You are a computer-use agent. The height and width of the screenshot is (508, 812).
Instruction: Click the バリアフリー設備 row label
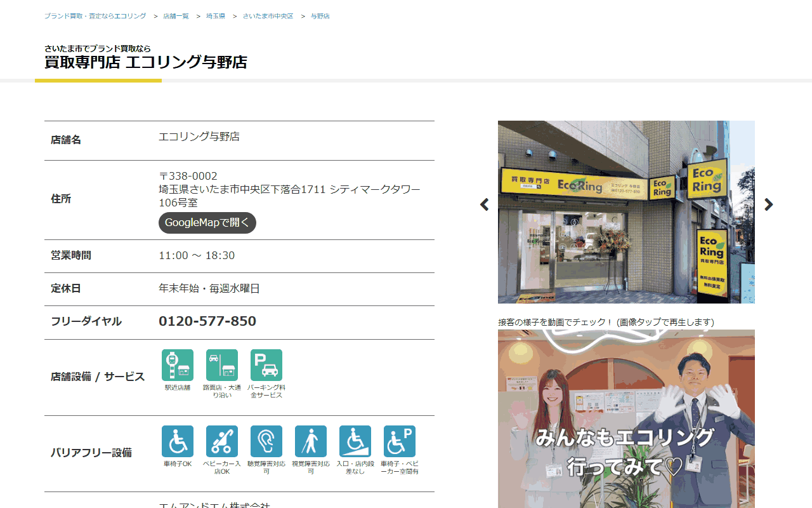tap(91, 453)
